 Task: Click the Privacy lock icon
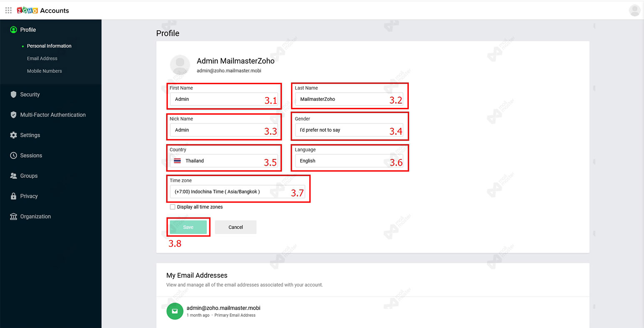[13, 196]
